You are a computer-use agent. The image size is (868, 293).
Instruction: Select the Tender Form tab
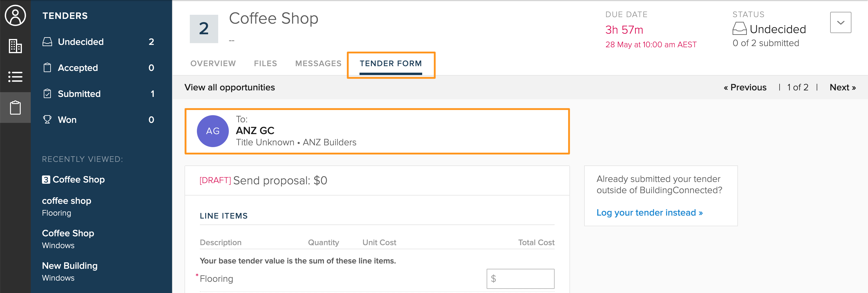(391, 63)
